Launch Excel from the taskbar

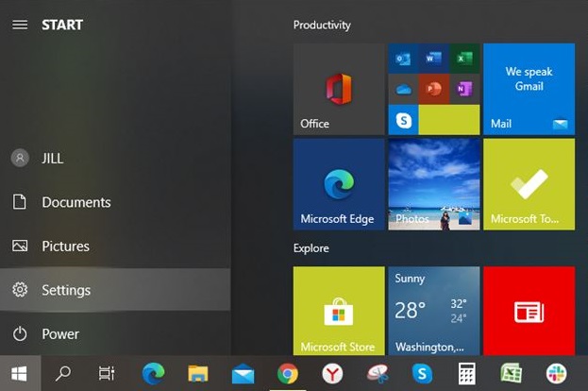coord(512,373)
